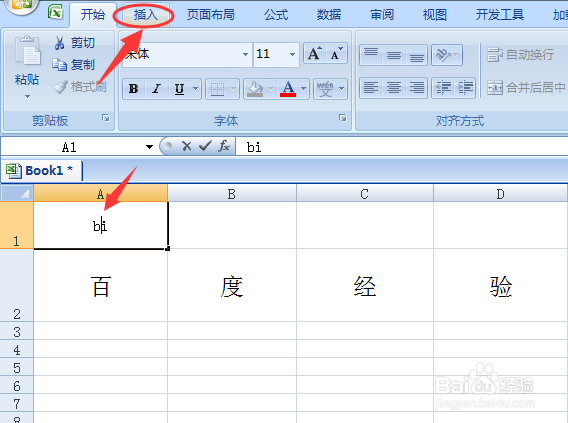This screenshot has height=423, width=568.
Task: Align text to top of cell
Action: coord(371,55)
